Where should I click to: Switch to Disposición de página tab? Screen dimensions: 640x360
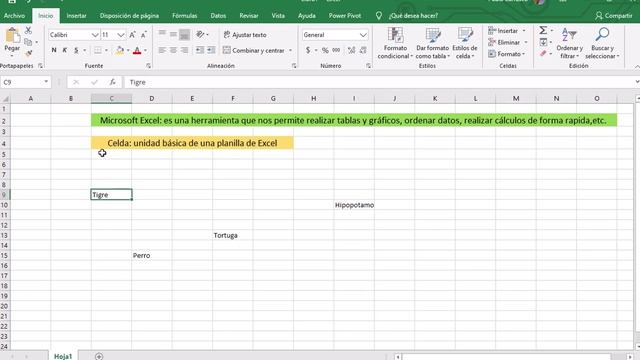point(129,16)
